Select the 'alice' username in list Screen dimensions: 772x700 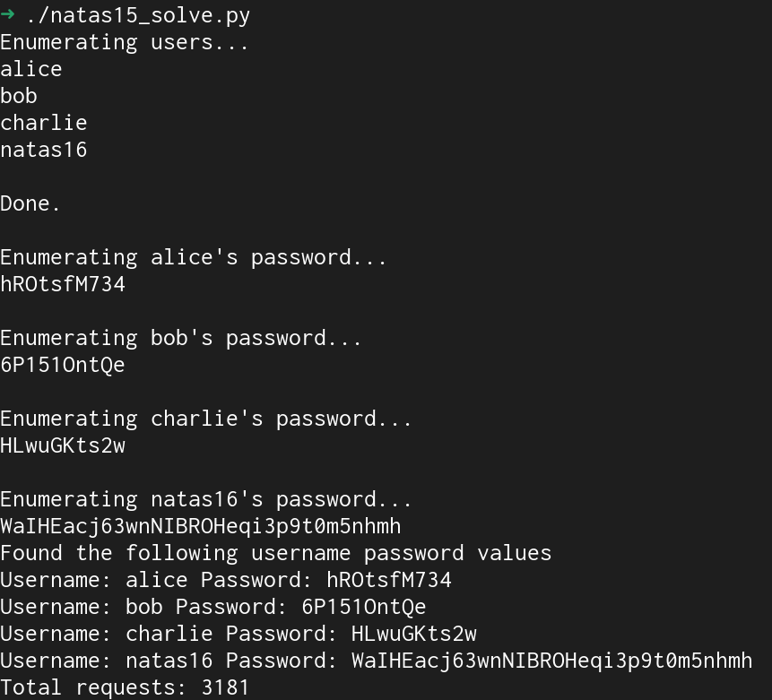pyautogui.click(x=31, y=69)
